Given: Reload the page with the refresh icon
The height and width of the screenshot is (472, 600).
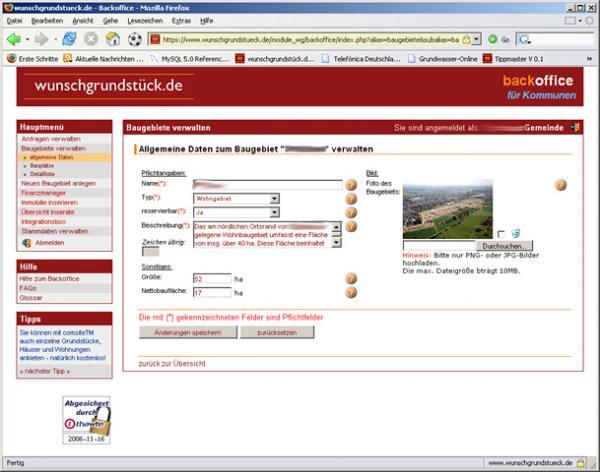Looking at the screenshot, I should pos(69,39).
